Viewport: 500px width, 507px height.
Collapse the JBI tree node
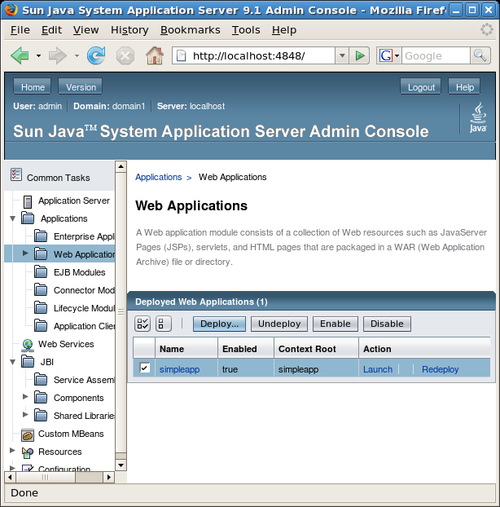13,362
